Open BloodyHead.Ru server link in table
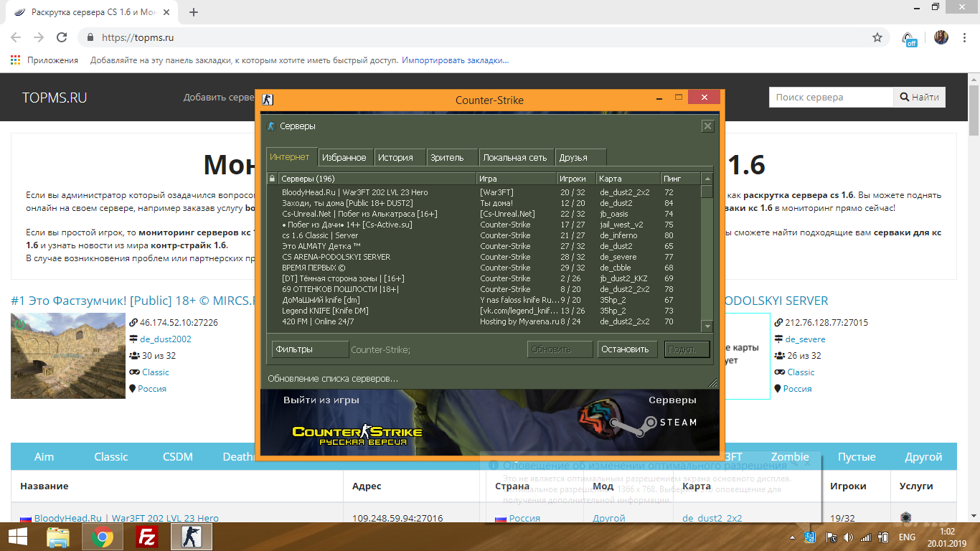Screen dimensions: 980x551 tap(126, 518)
